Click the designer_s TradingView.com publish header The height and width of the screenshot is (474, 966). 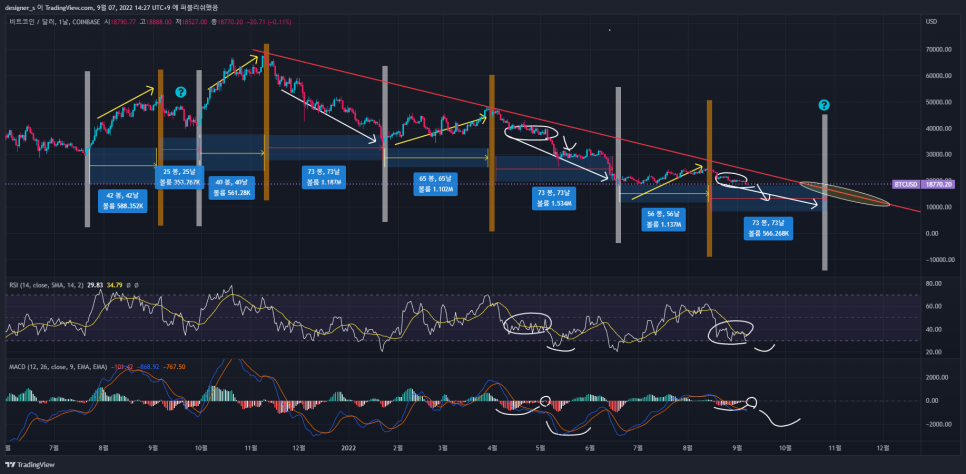(111, 7)
